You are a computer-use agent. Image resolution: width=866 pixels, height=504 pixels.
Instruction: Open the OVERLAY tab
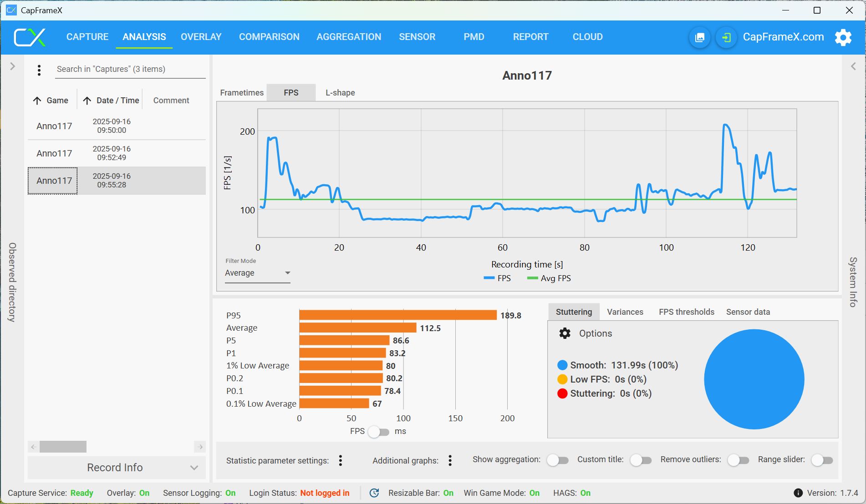tap(201, 37)
